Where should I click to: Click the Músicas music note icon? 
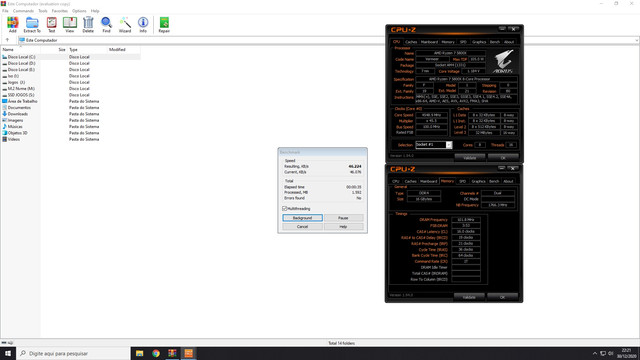[4, 127]
